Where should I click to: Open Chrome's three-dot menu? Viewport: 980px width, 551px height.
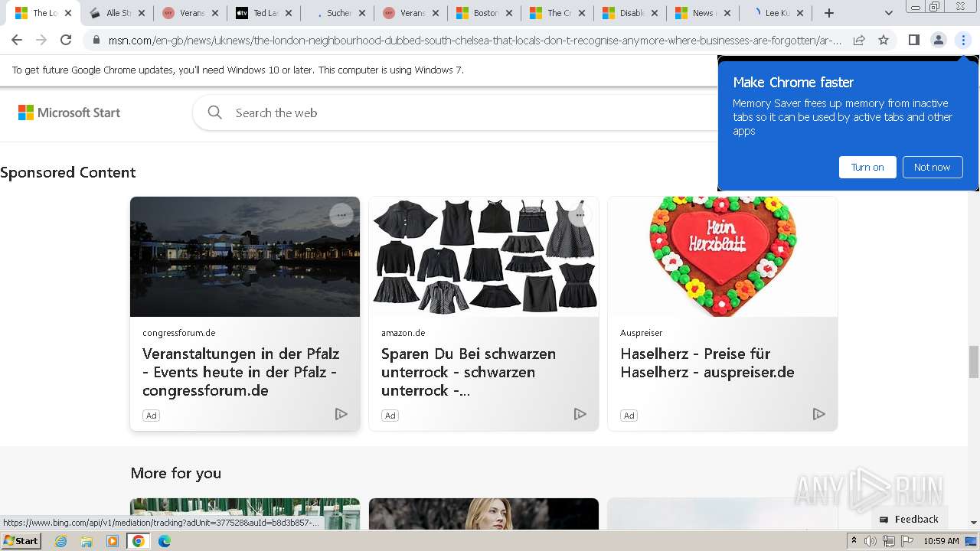click(x=963, y=40)
